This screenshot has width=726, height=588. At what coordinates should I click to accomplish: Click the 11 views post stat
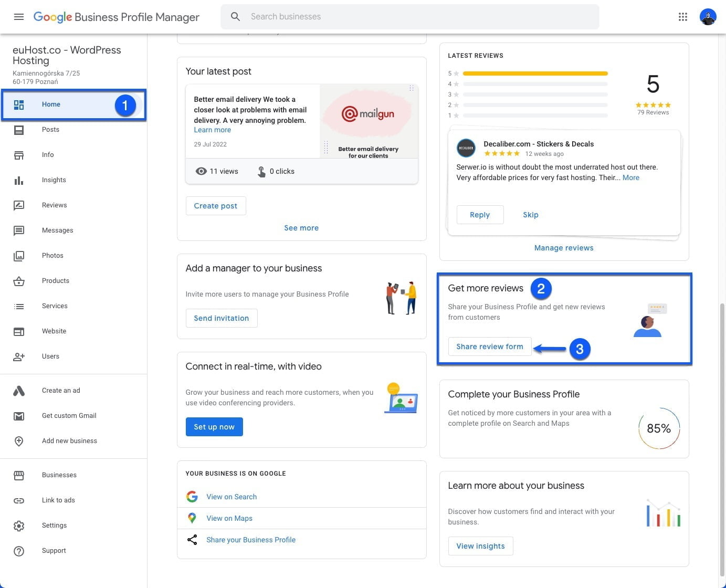coord(217,171)
